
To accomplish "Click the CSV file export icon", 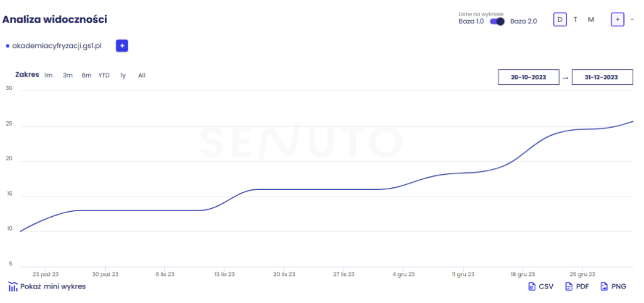I will [x=532, y=287].
